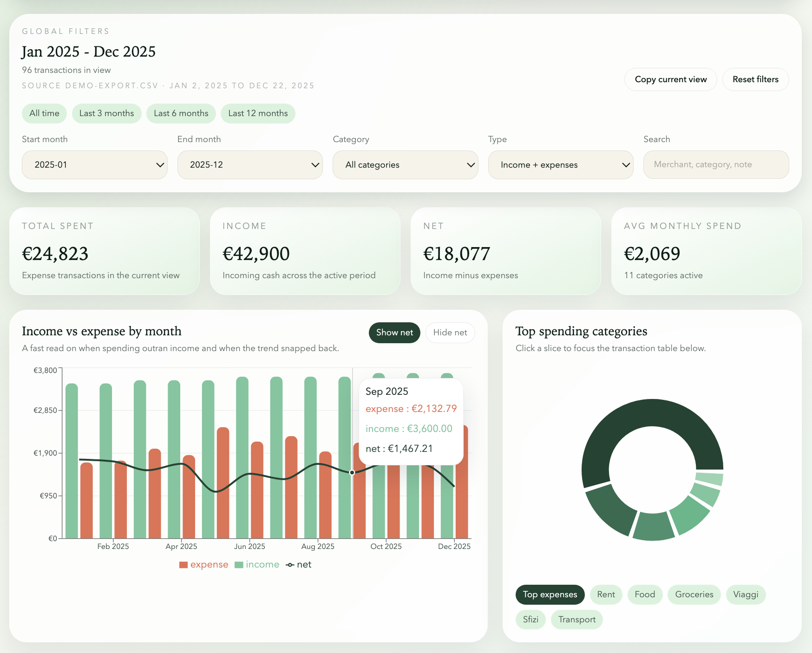Reset all filters
This screenshot has width=812, height=653.
pyautogui.click(x=755, y=79)
